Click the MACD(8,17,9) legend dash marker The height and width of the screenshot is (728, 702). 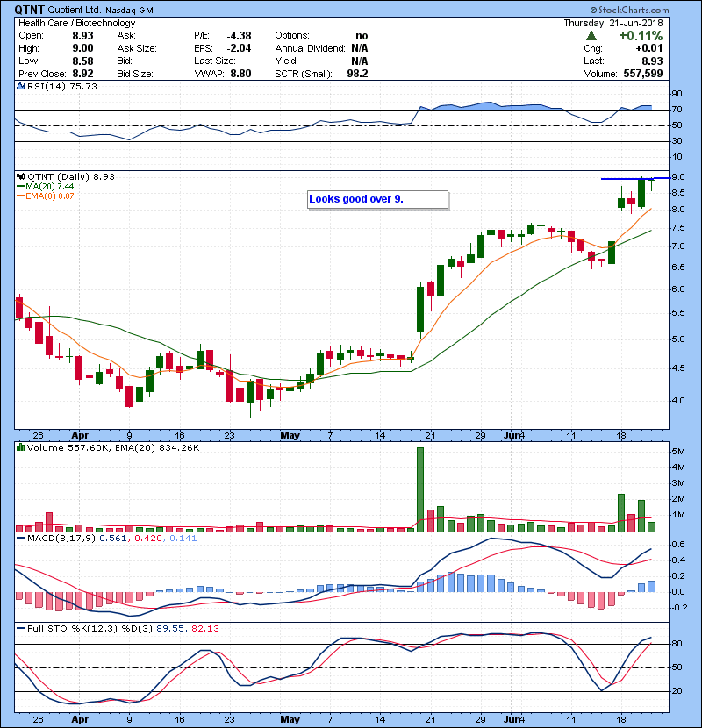coord(20,539)
